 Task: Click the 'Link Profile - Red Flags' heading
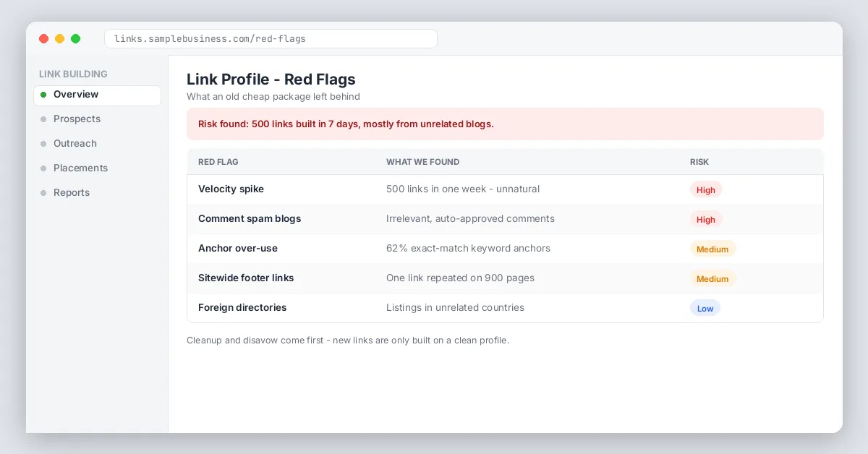click(271, 80)
